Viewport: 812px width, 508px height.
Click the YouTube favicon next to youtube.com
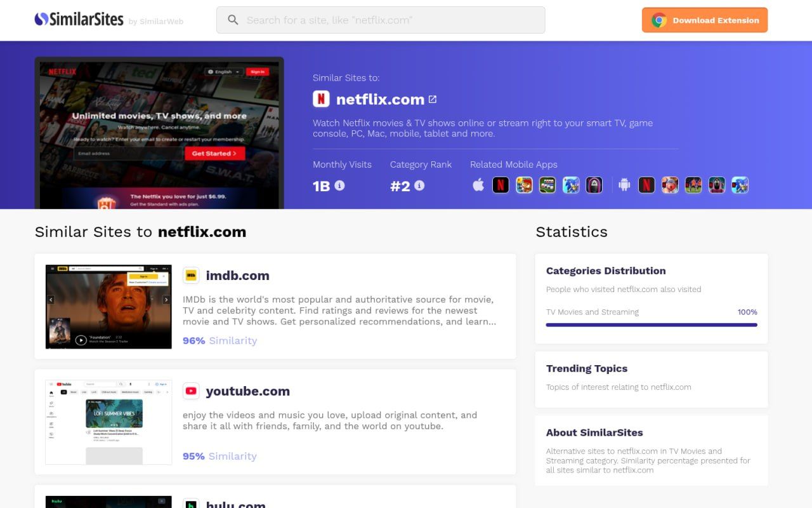pyautogui.click(x=191, y=391)
